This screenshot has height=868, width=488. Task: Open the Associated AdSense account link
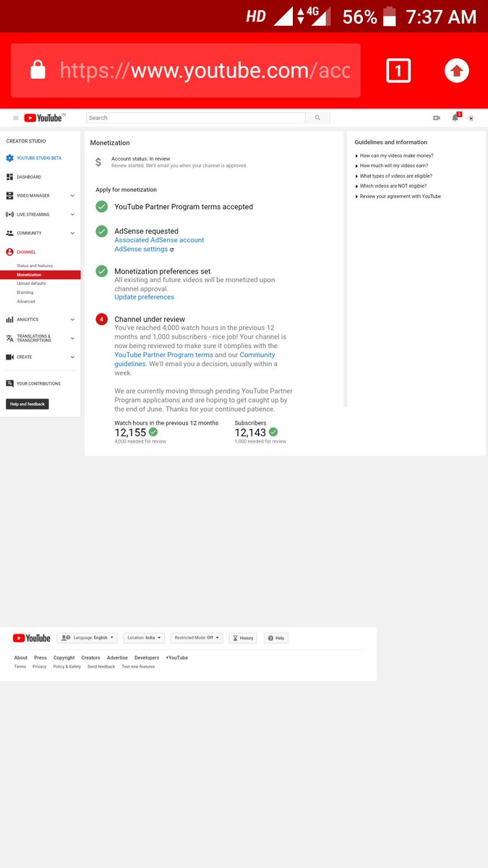(159, 240)
